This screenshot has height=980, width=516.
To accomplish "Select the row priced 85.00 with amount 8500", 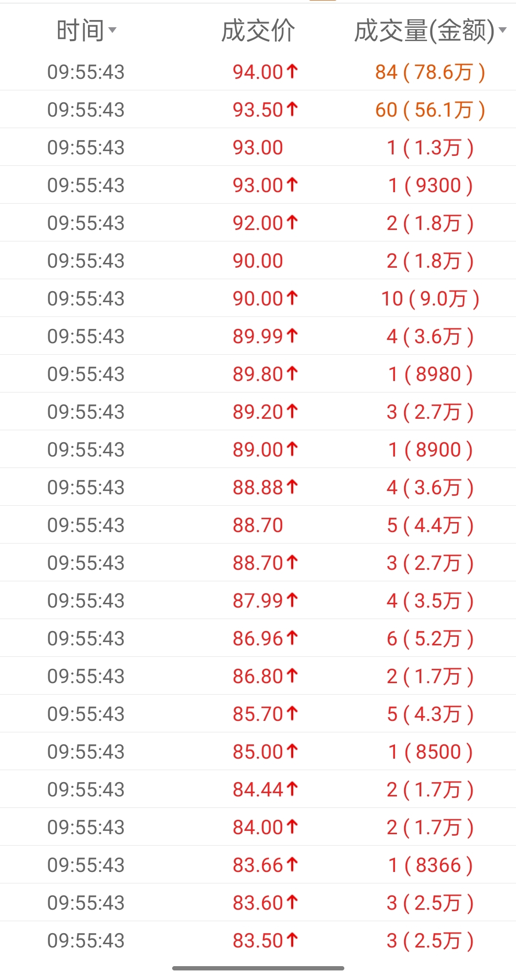I will pos(258,751).
